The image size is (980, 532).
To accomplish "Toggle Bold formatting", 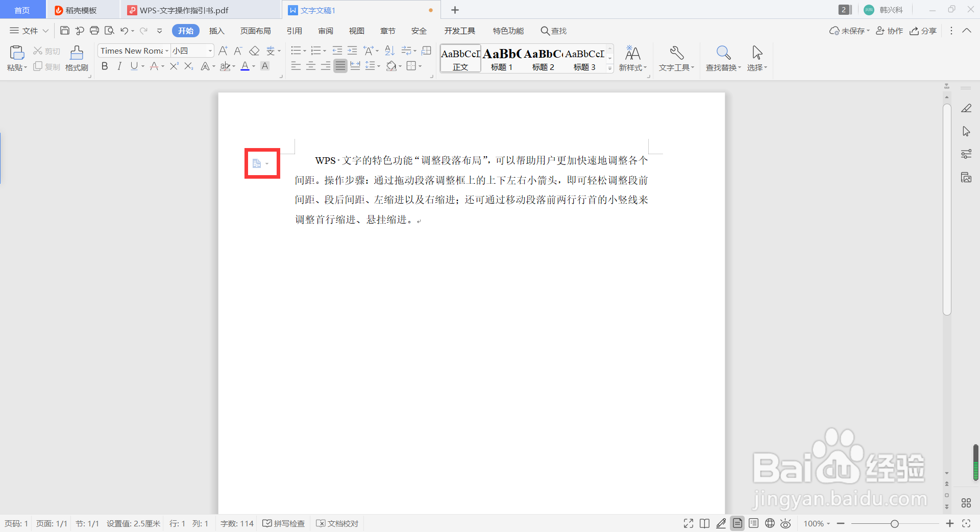I will click(x=105, y=66).
